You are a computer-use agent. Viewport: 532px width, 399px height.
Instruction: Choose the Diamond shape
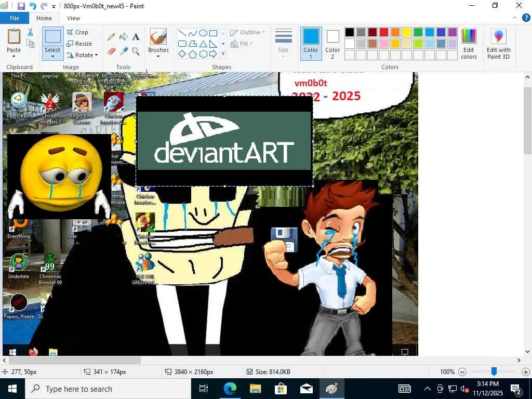(182, 54)
